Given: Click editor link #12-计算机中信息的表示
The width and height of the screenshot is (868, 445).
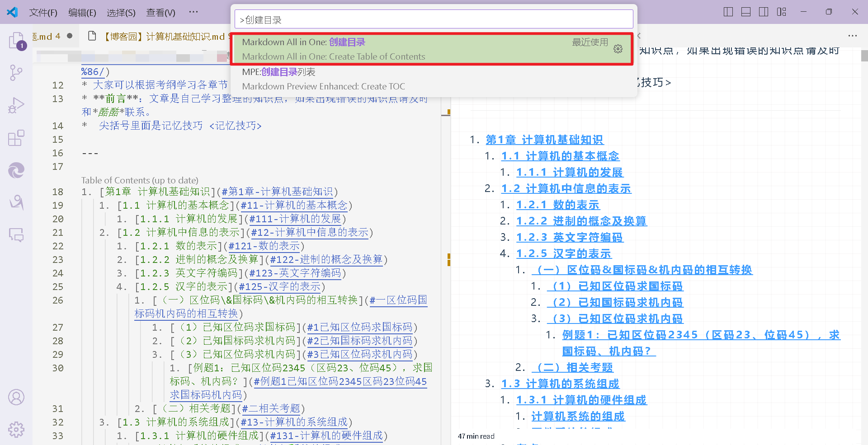Looking at the screenshot, I should pyautogui.click(x=310, y=233).
